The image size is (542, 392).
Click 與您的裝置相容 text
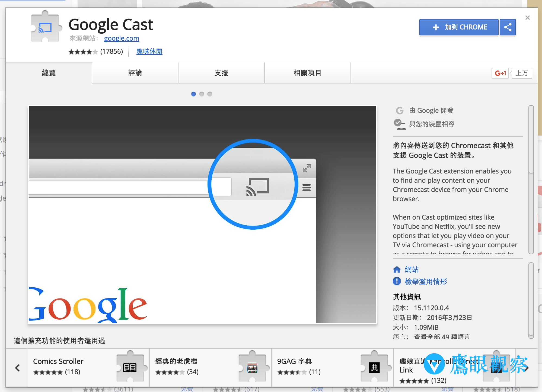(432, 124)
